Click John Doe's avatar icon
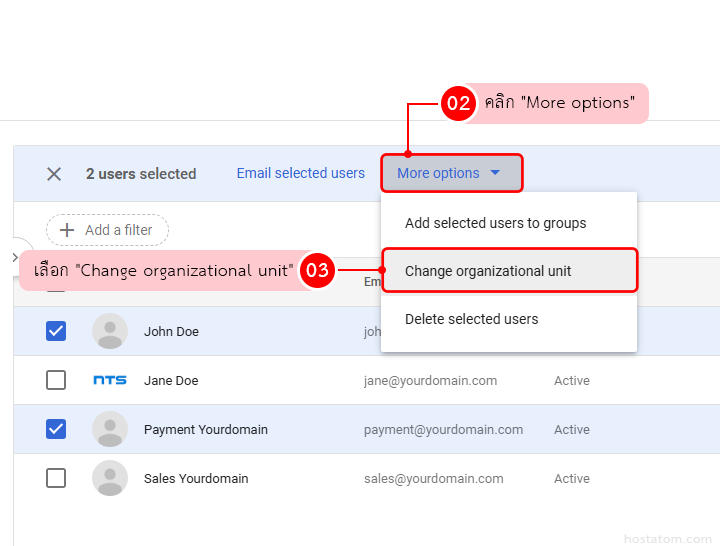Viewport: 720px width, 546px height. (x=110, y=331)
